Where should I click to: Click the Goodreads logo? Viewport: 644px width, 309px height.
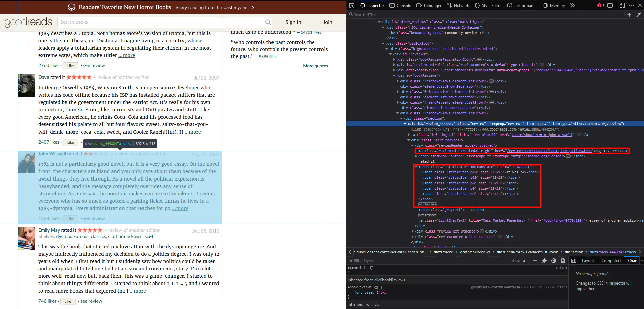[29, 22]
